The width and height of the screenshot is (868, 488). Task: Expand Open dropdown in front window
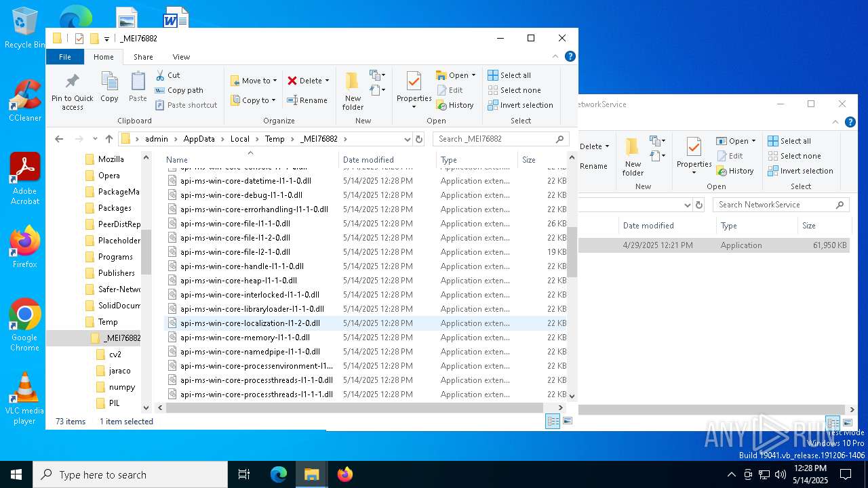(473, 75)
